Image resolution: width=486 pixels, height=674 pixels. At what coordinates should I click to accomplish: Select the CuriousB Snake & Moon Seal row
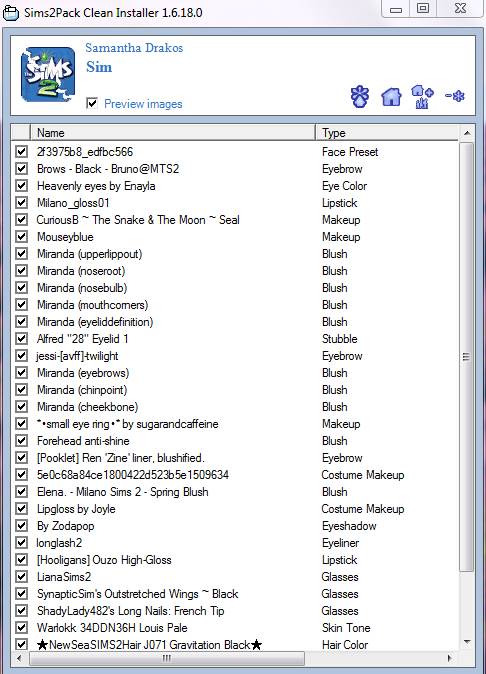235,220
